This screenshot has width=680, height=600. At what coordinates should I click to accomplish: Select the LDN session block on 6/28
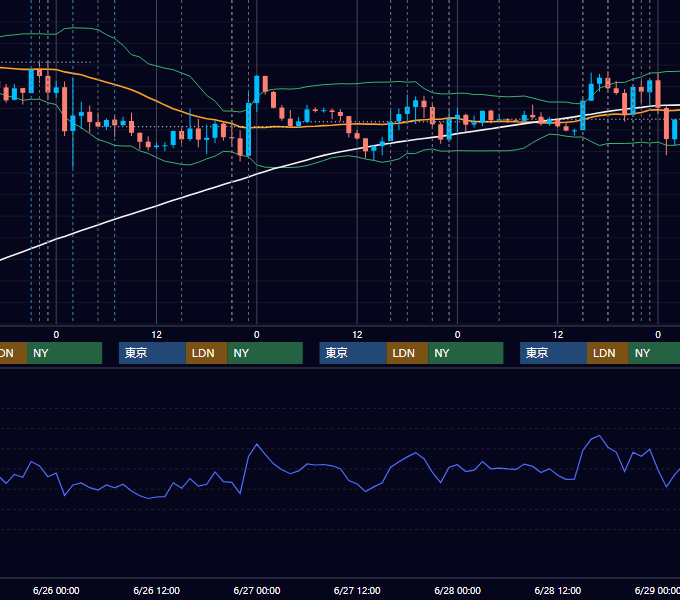608,353
